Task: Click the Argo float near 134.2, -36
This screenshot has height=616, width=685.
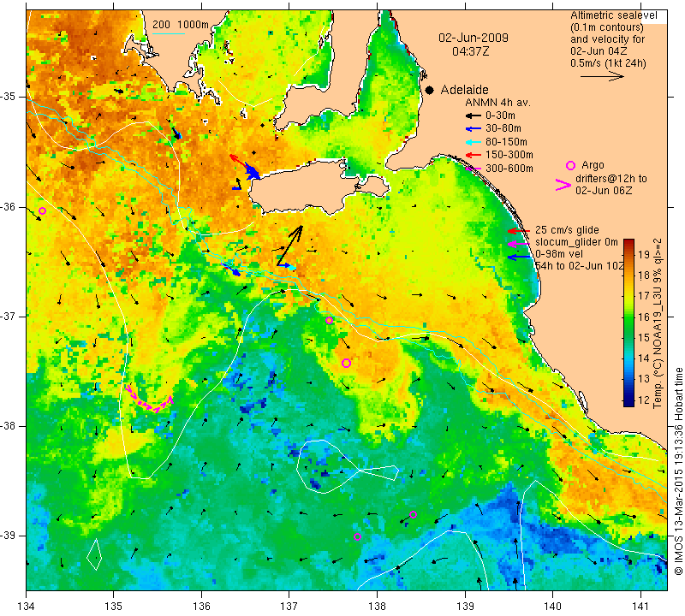Action: click(x=42, y=210)
